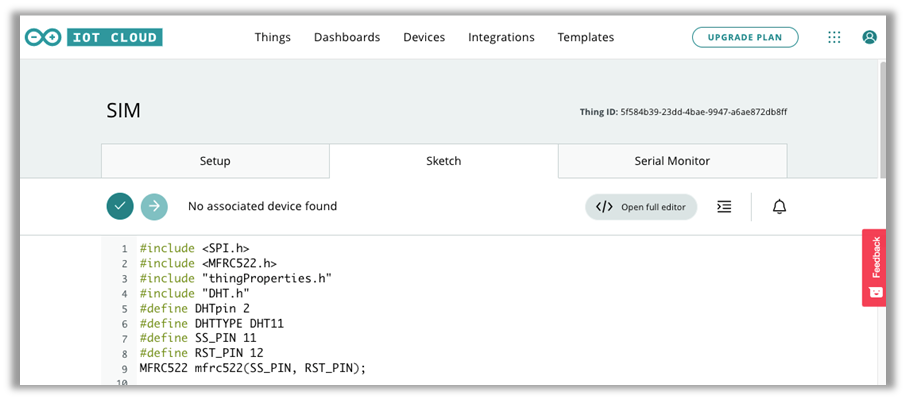Switch to the Serial Monitor tab
The height and width of the screenshot is (400, 906).
[x=672, y=161]
